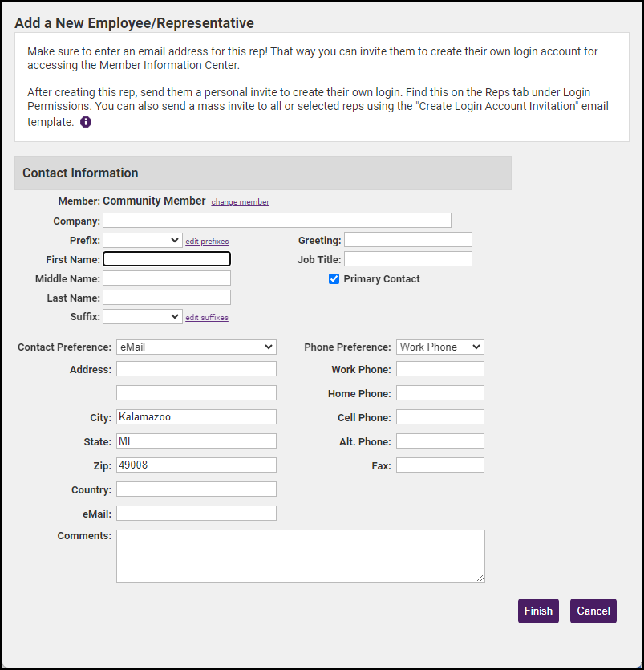
Task: Click the Job Title field
Action: 407,259
